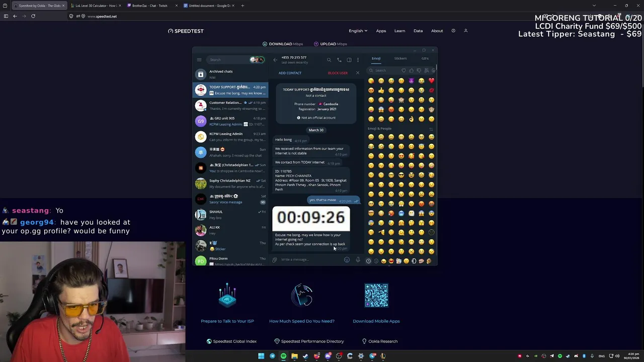Screen dimensions: 644x362
Task: Open Speedtest Global Index link
Action: point(231,341)
